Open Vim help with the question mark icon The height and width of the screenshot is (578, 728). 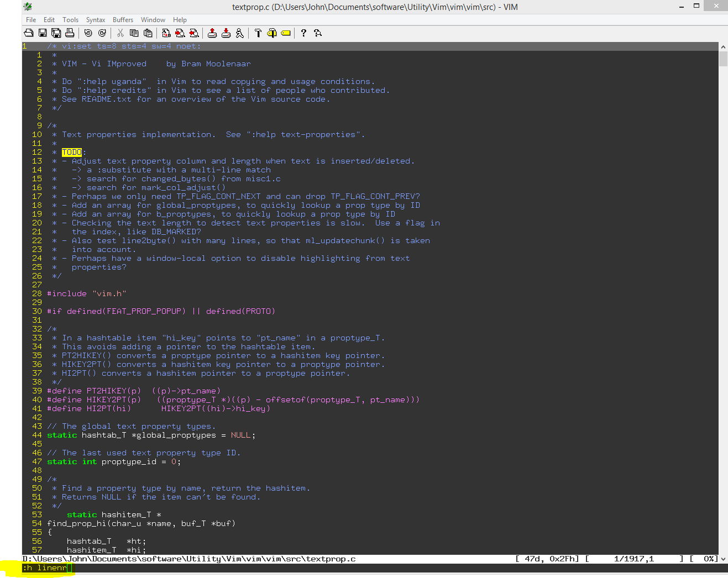coord(303,33)
